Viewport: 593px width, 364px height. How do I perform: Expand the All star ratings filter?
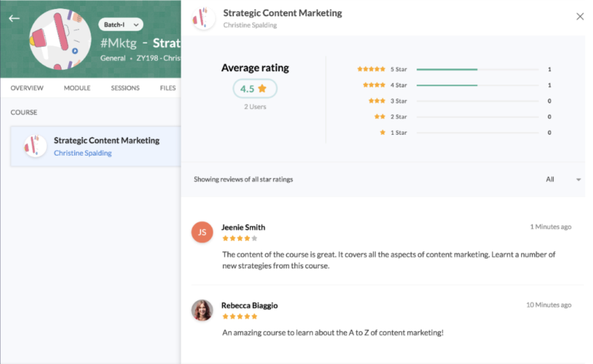[563, 179]
